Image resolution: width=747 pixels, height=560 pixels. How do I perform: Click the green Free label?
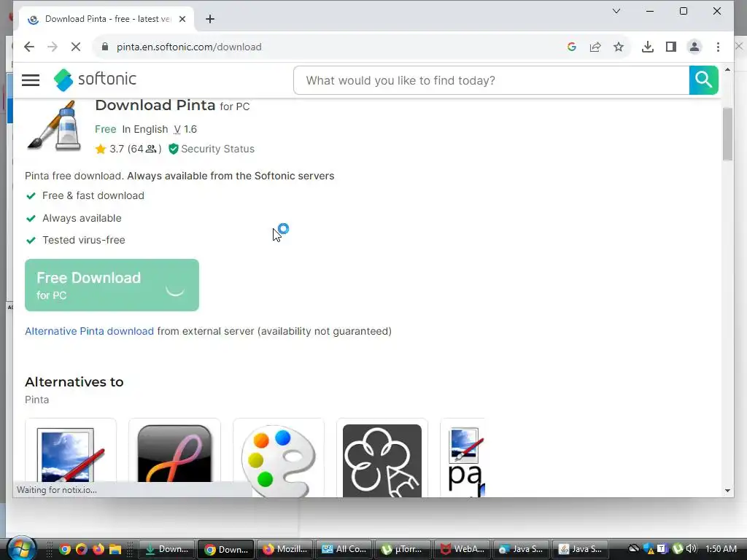pyautogui.click(x=105, y=129)
